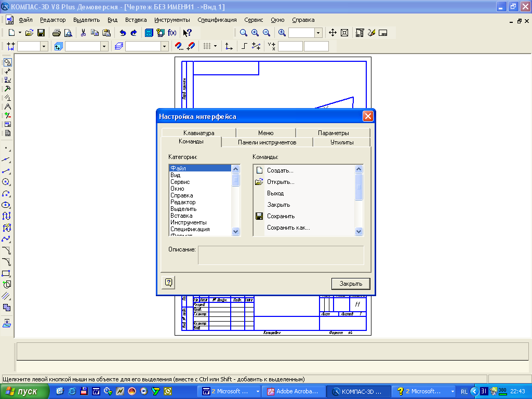
Task: Select the rectangle tool in left panel
Action: coord(6,273)
